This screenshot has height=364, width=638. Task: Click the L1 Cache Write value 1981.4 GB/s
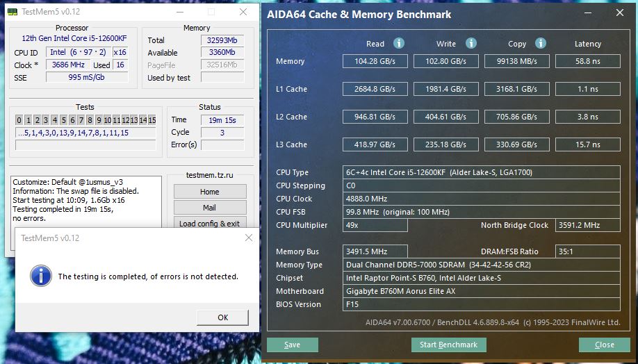446,89
